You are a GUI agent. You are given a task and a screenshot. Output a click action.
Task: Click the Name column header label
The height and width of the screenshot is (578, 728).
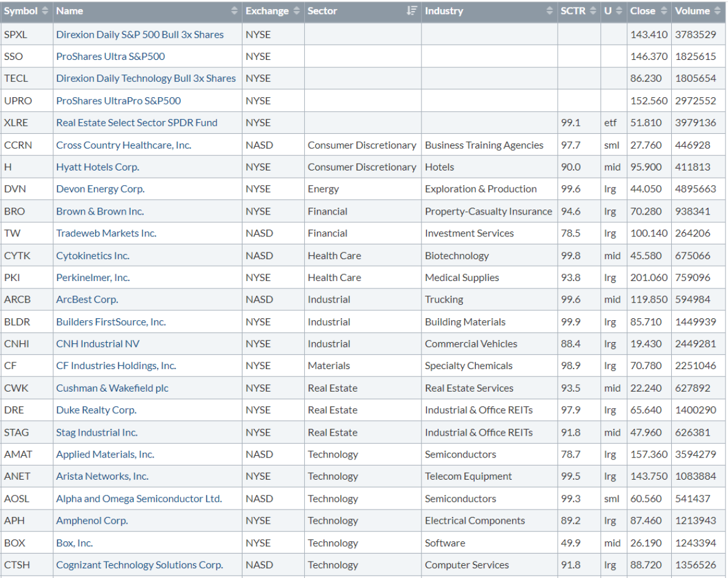(70, 10)
